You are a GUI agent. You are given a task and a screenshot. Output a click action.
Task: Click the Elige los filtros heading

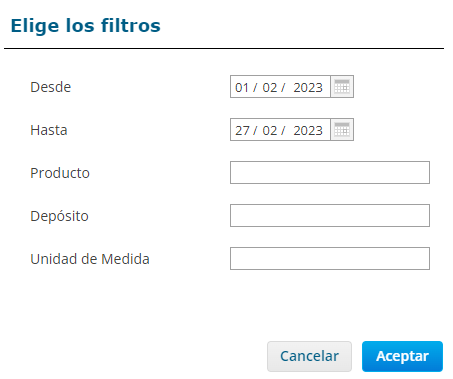coord(86,26)
